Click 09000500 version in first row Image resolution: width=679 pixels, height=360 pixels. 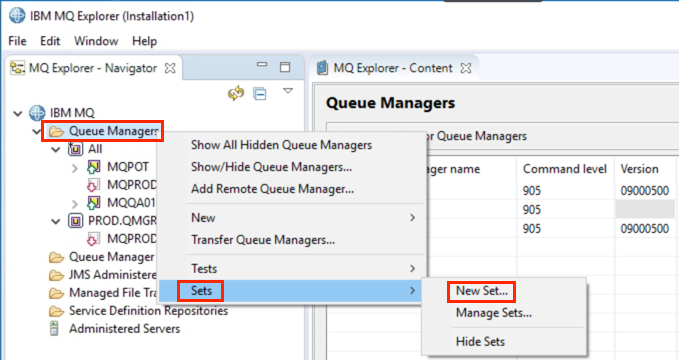pyautogui.click(x=644, y=191)
